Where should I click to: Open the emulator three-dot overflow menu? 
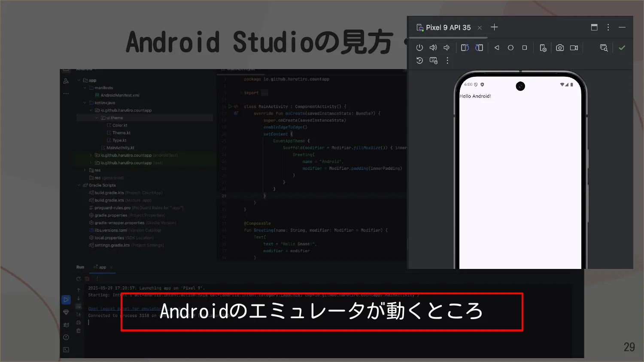point(447,60)
